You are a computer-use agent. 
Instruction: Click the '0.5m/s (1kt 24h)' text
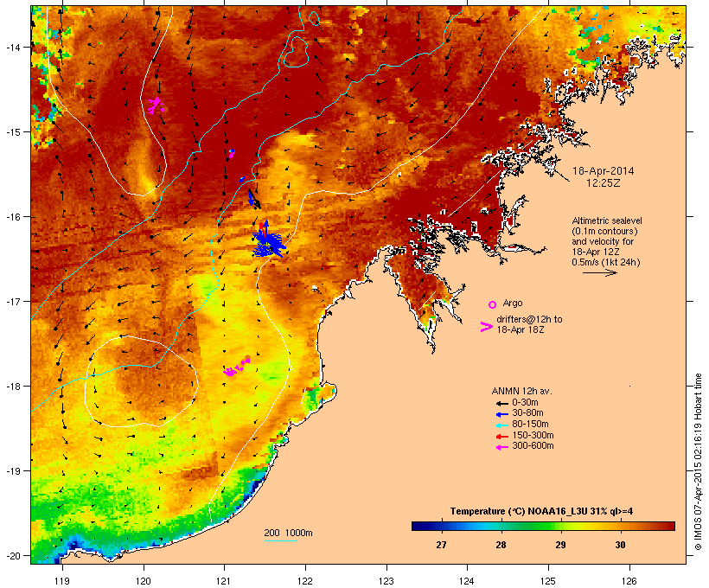pyautogui.click(x=606, y=262)
